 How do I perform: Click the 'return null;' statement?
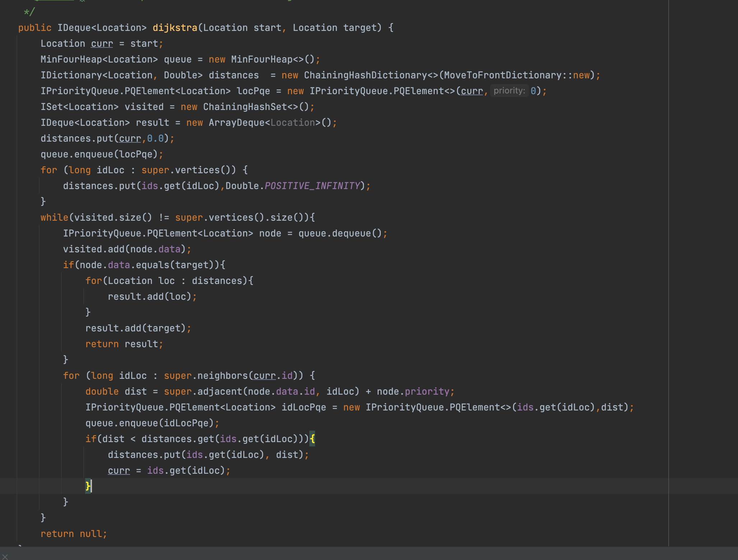pos(74,534)
